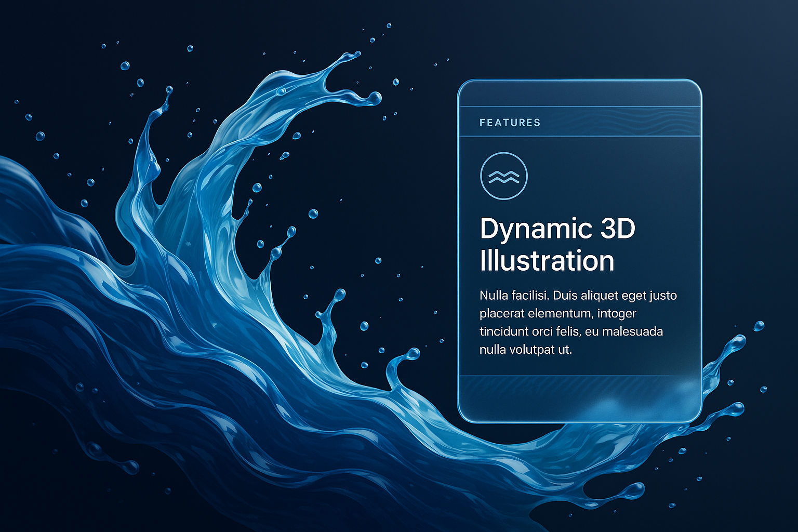Click the top strip above the FEATURES label
The height and width of the screenshot is (532, 798).
(x=579, y=94)
